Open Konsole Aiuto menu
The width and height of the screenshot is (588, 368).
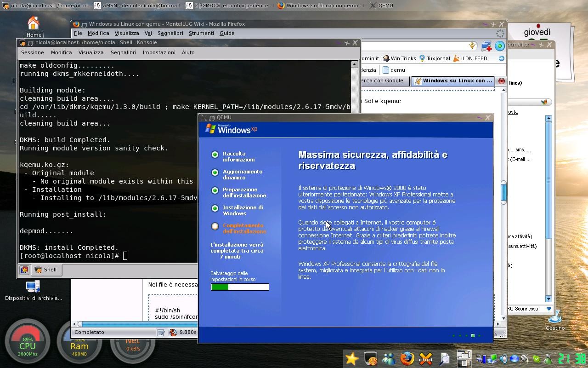188,52
